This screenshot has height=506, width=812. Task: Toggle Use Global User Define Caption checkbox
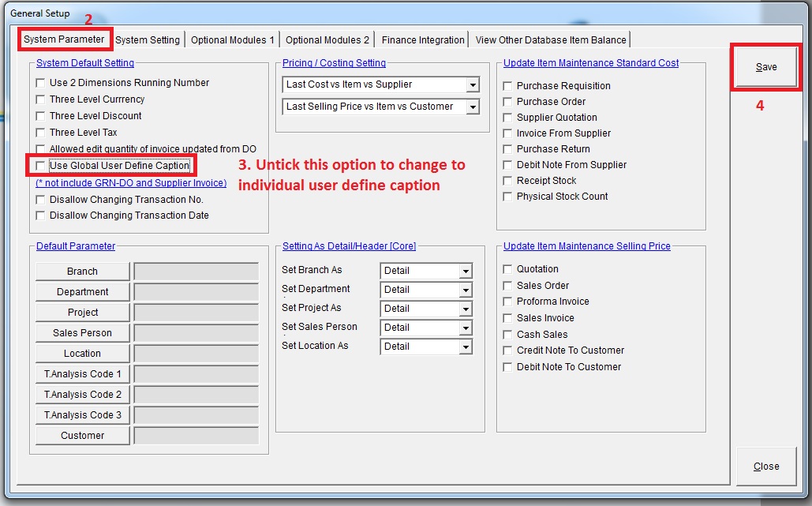40,166
